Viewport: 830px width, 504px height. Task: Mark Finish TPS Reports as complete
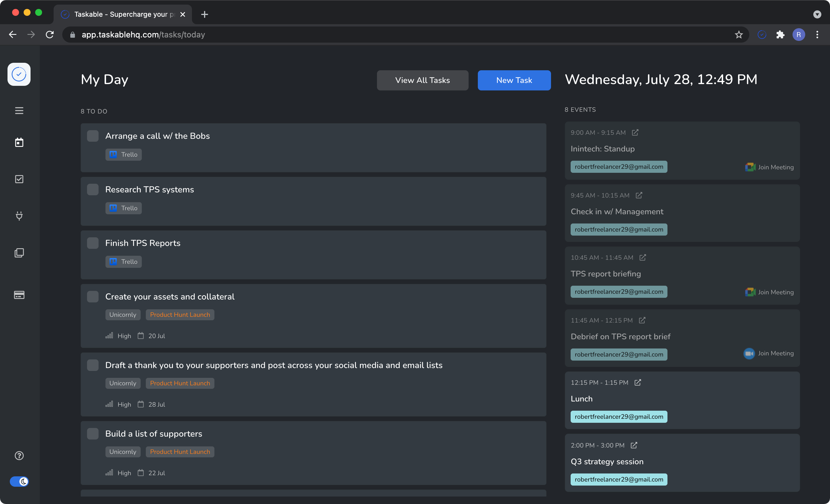(x=93, y=243)
